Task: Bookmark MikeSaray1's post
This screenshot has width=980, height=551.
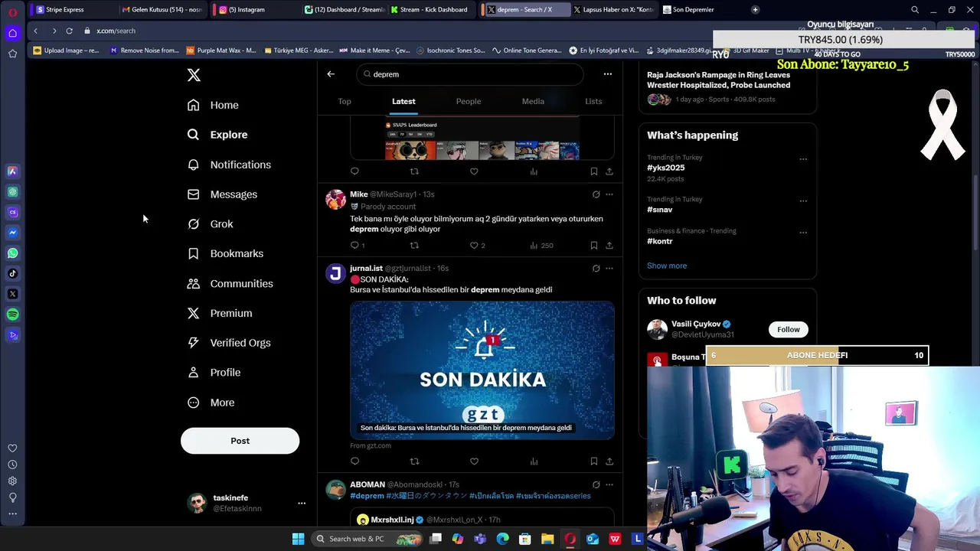Action: pyautogui.click(x=594, y=246)
